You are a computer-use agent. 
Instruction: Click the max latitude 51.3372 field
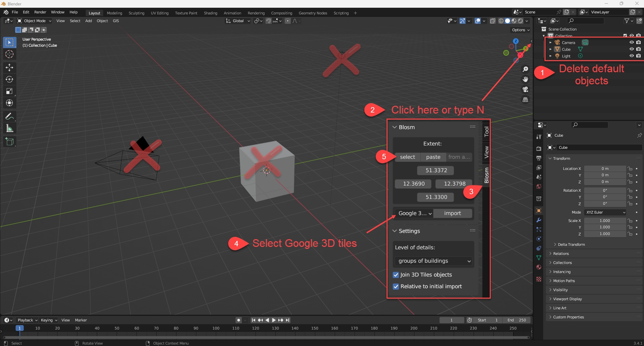436,171
